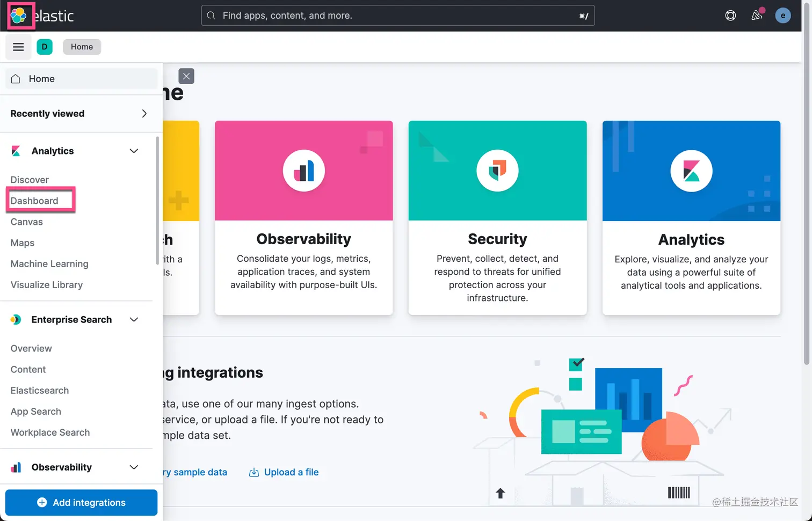Open Canvas from Analytics menu
Screen dimensions: 812x521
pos(27,222)
